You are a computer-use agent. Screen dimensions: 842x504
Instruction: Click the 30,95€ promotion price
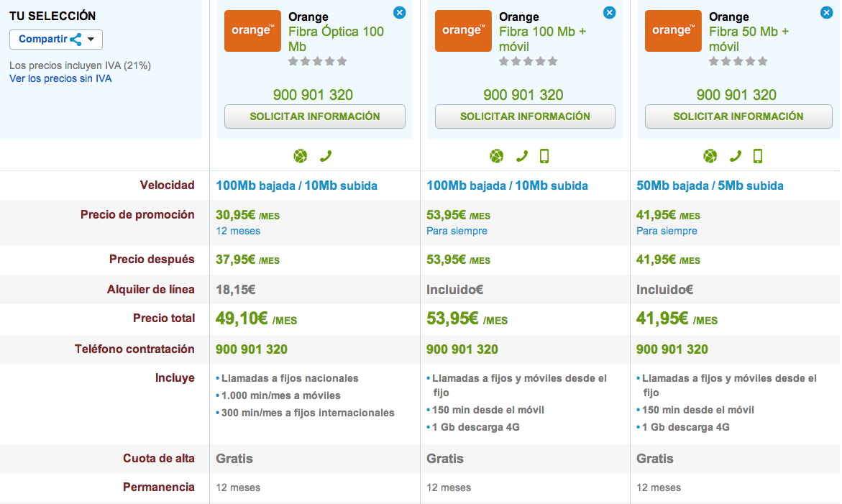click(x=247, y=215)
